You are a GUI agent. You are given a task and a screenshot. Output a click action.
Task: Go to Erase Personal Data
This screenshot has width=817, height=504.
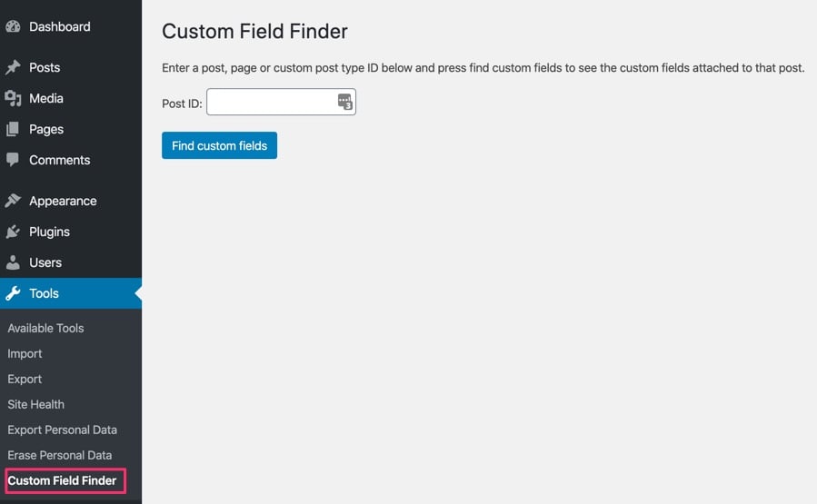click(59, 455)
